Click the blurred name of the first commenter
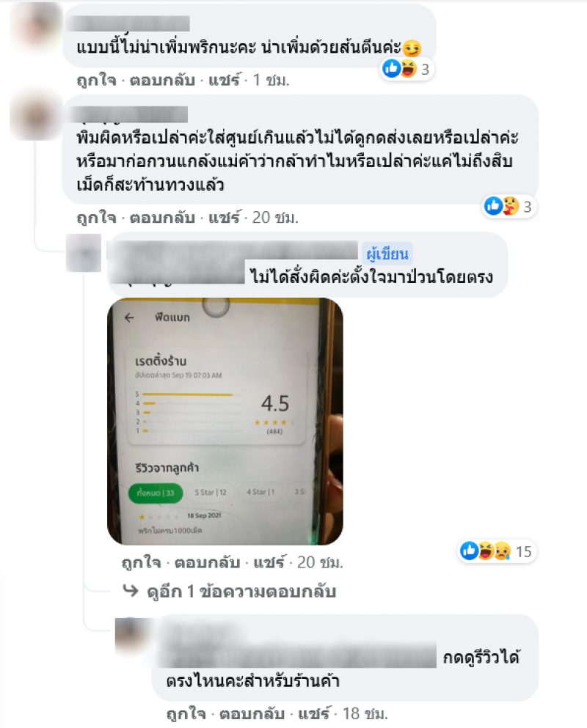This screenshot has width=587, height=728. (x=128, y=23)
